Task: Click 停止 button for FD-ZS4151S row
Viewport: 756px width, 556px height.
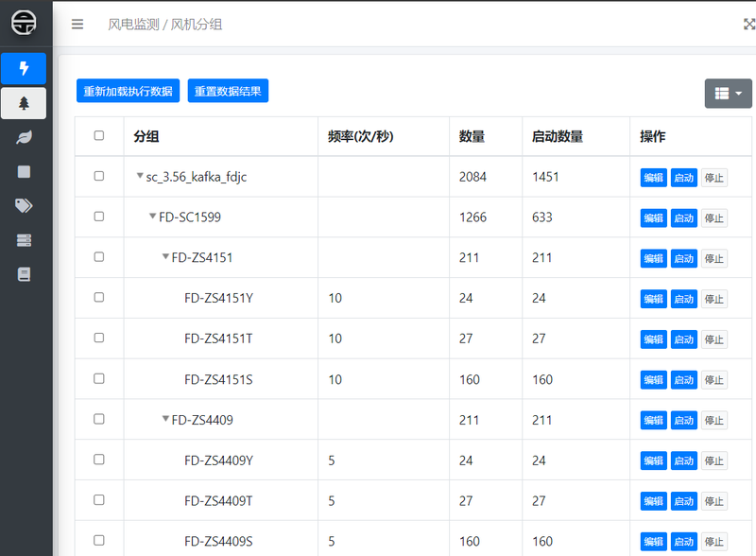Action: pyautogui.click(x=713, y=380)
